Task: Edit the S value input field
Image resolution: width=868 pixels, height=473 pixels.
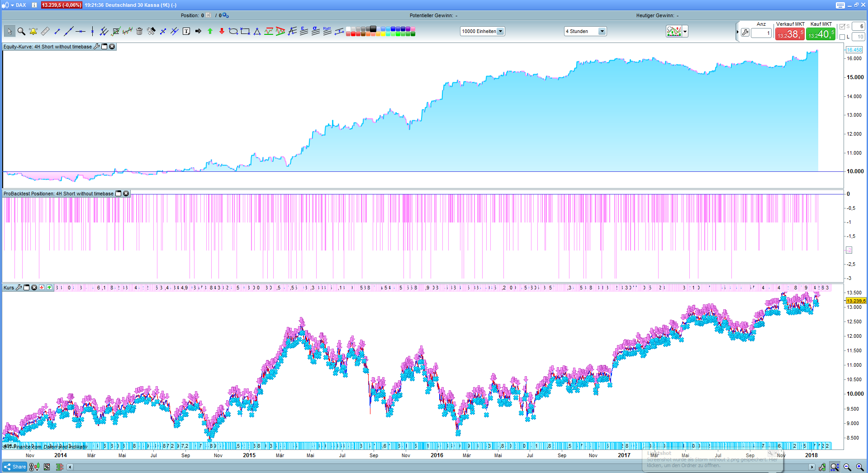Action: [859, 27]
